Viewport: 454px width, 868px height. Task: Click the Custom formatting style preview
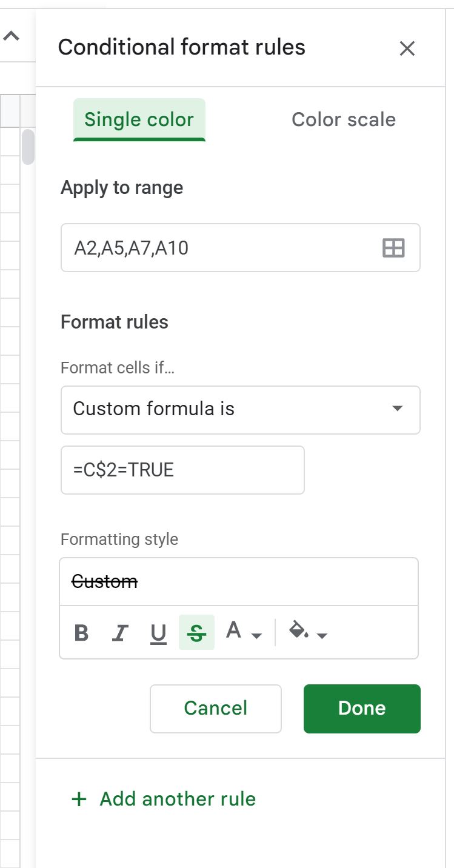pos(239,582)
